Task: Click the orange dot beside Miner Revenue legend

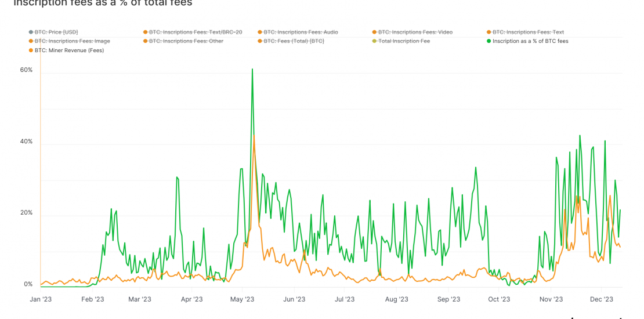Action: tap(30, 50)
